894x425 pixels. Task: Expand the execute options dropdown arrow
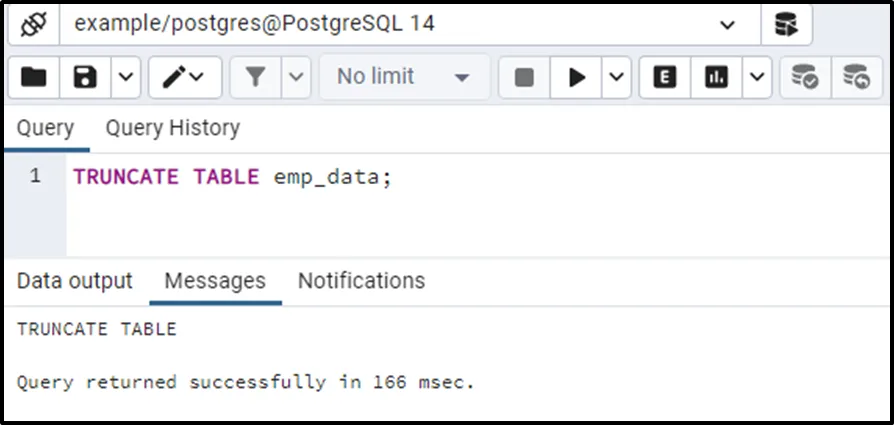[615, 77]
